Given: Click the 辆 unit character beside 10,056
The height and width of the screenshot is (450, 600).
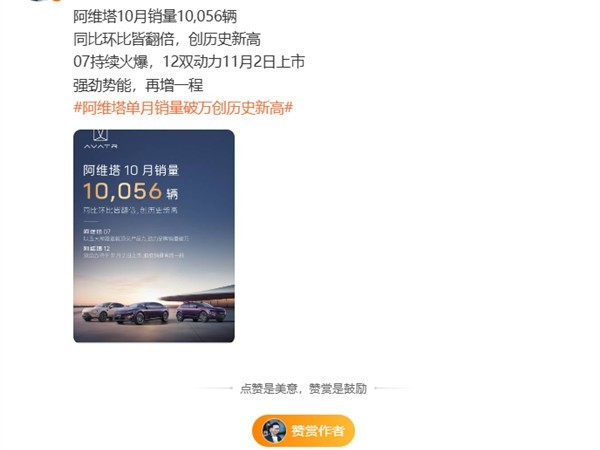Looking at the screenshot, I should coord(172,194).
